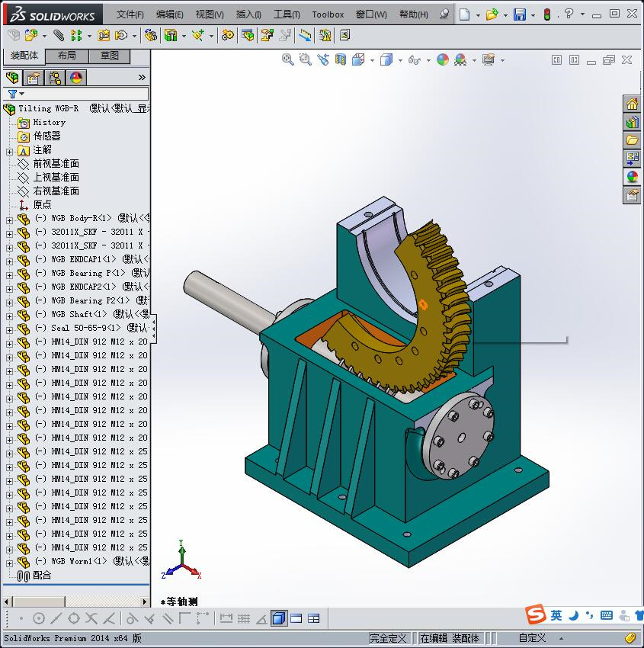The width and height of the screenshot is (644, 648).
Task: Click the AssemblyXpert warning icon
Action: (325, 36)
